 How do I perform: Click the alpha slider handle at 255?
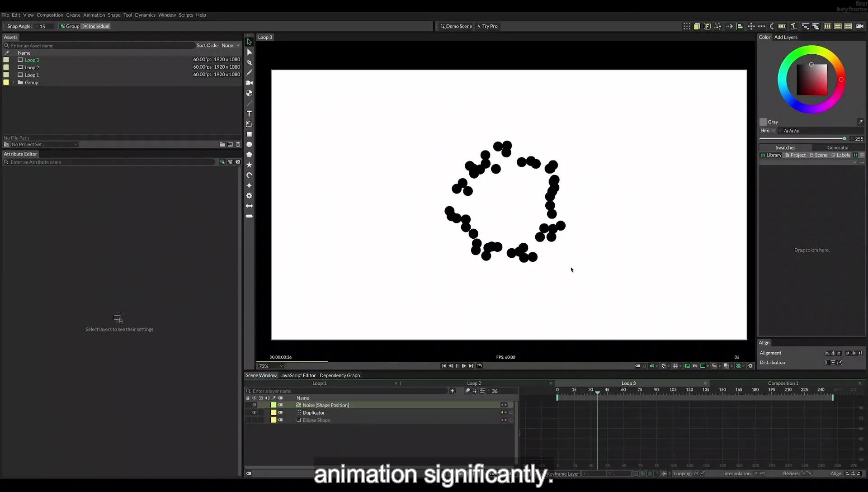tap(844, 139)
